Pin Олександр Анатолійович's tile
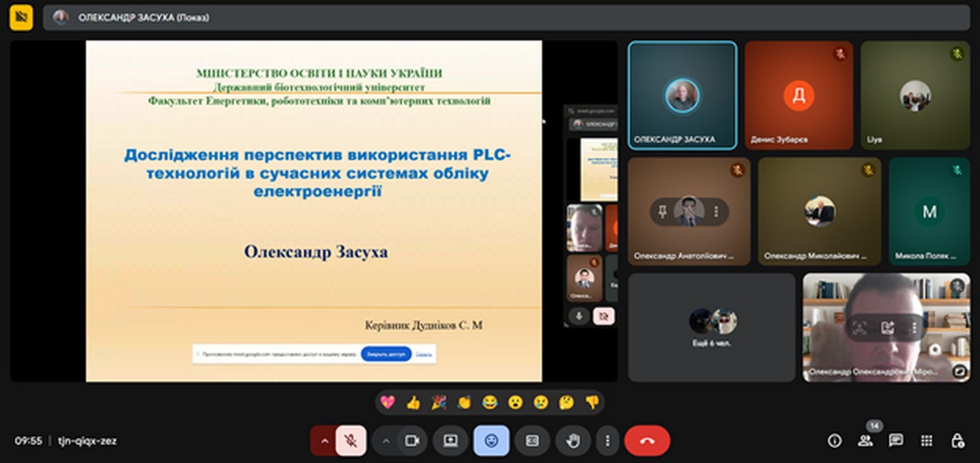This screenshot has width=980, height=463. pos(663,211)
